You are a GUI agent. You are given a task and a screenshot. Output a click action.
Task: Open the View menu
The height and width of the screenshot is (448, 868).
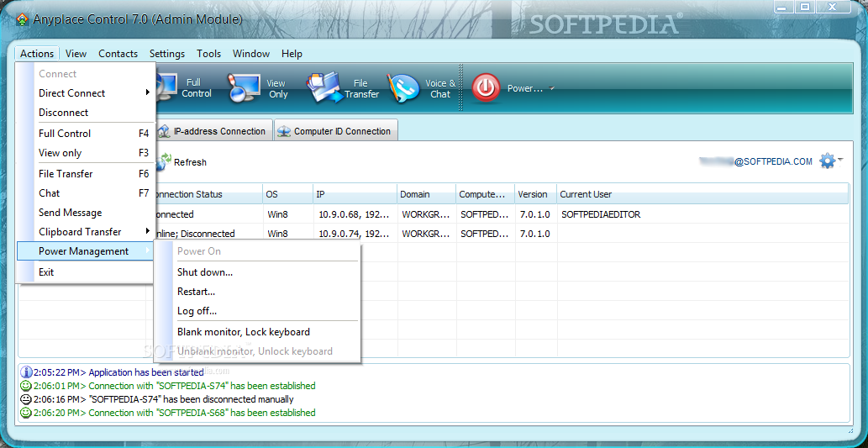point(76,54)
